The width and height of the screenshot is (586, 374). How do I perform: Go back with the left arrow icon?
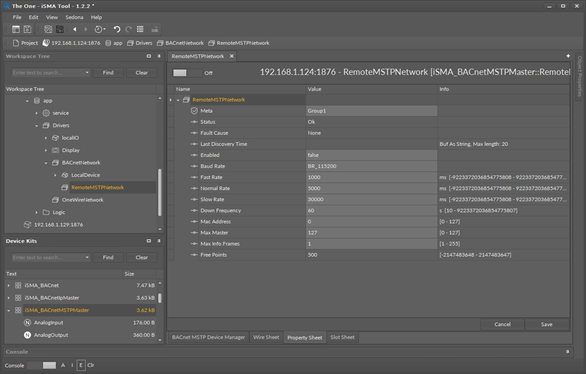pyautogui.click(x=75, y=29)
